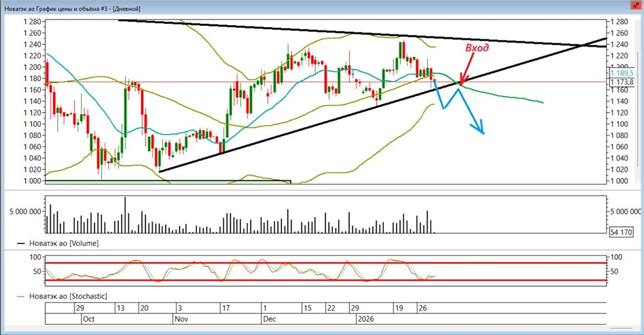Screen dimensions: 644x335
Task: Click the moving average value tag 1 189,5
Action: (x=621, y=73)
